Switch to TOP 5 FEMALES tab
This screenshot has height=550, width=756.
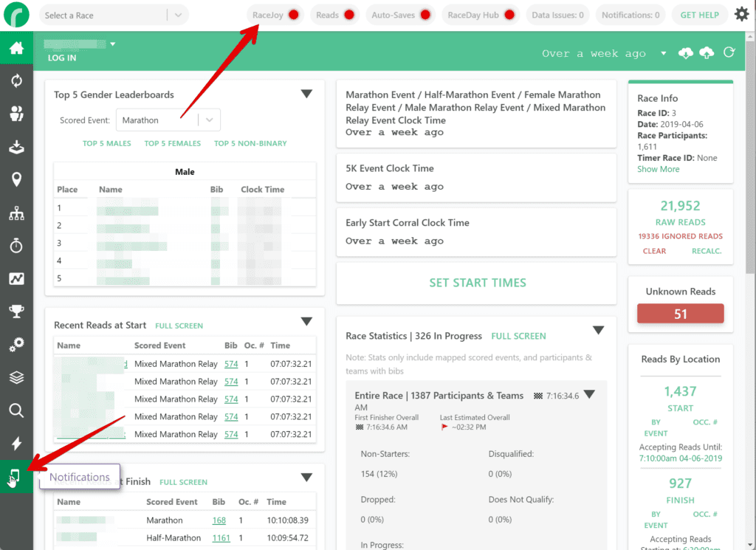click(x=173, y=143)
